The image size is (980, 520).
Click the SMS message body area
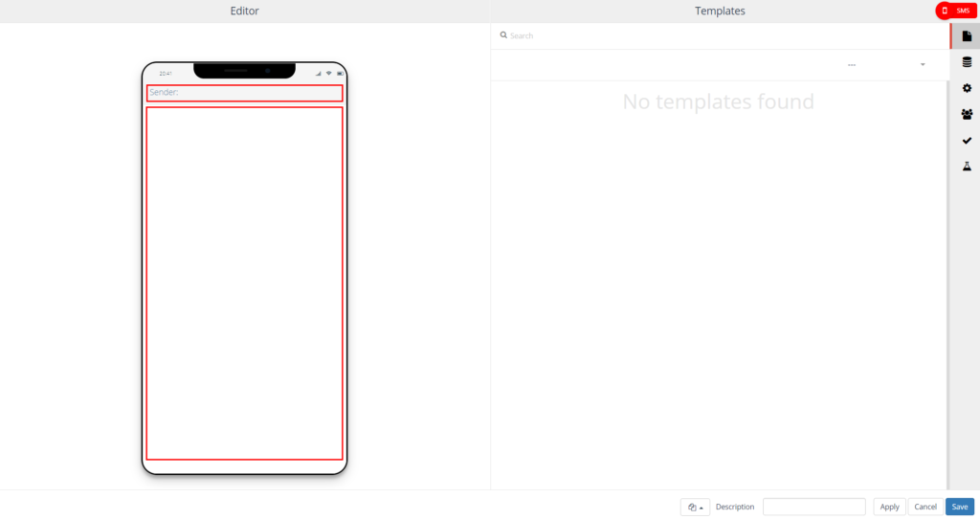coord(244,283)
